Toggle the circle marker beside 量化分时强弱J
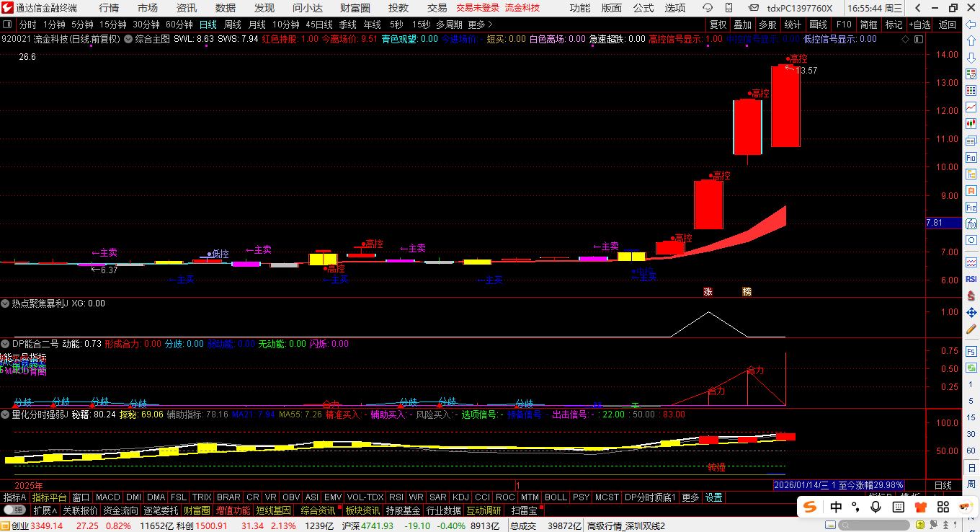This screenshot has width=980, height=532. click(6, 414)
